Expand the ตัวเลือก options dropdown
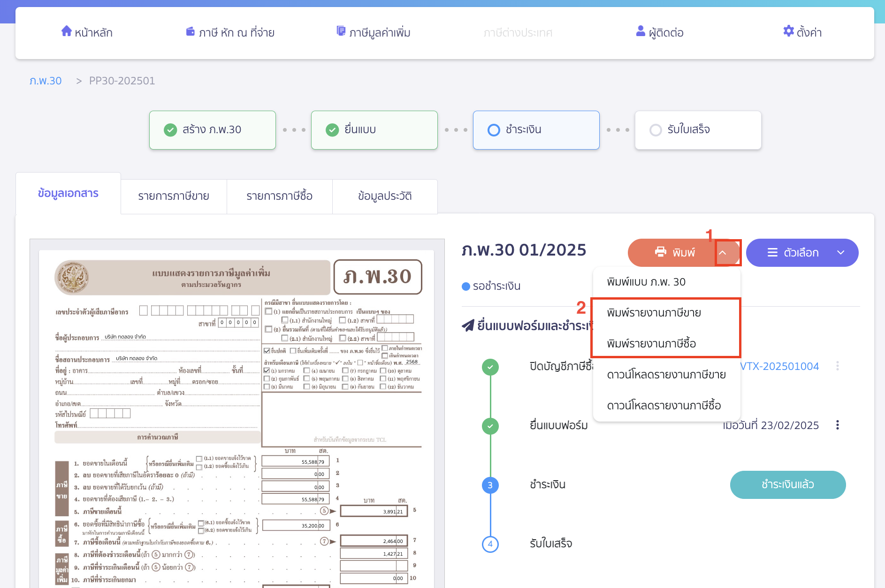The image size is (885, 588). click(840, 253)
